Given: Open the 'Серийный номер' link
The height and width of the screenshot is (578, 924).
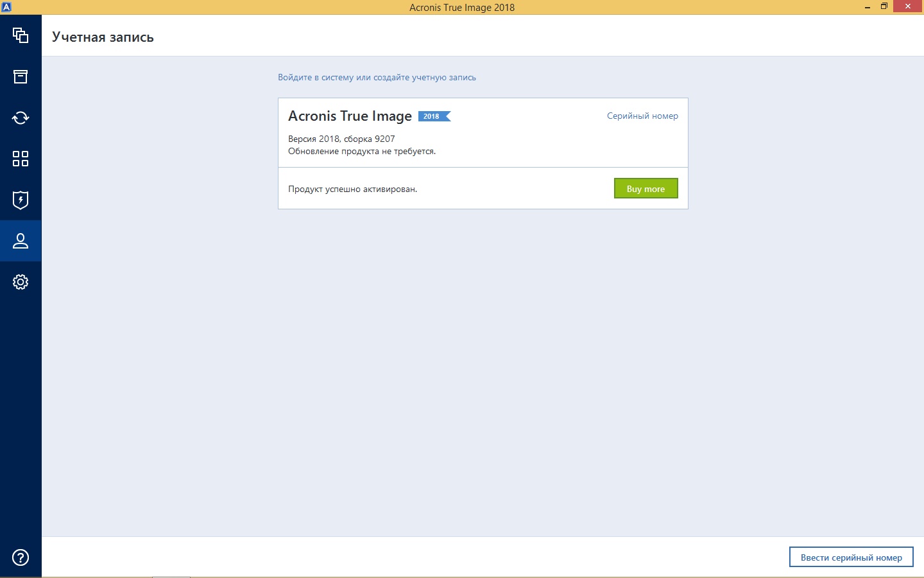Looking at the screenshot, I should (x=642, y=116).
